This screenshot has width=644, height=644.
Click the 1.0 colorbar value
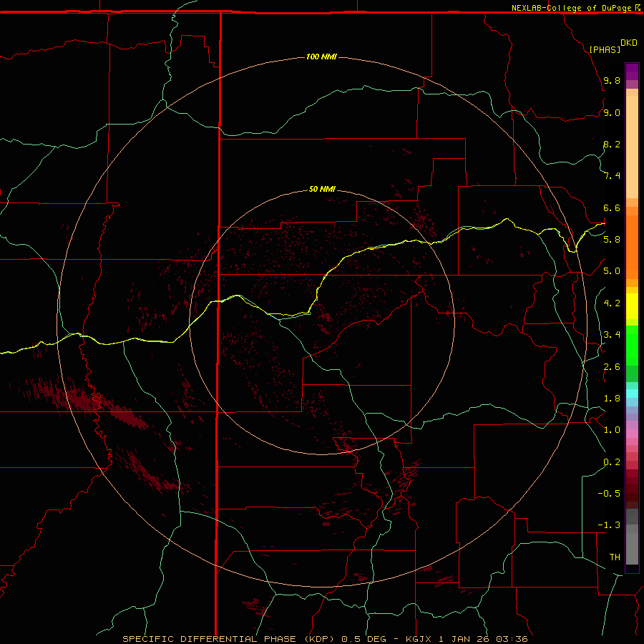[x=612, y=430]
